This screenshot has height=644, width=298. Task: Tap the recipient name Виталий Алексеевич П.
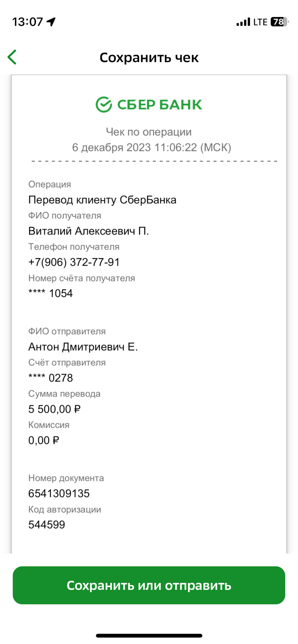[88, 231]
